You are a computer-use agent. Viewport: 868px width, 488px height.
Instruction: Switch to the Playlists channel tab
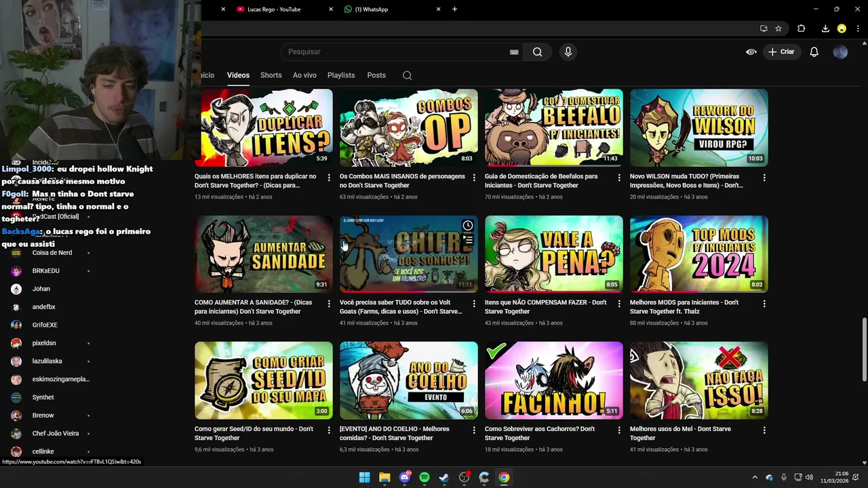[x=341, y=75]
